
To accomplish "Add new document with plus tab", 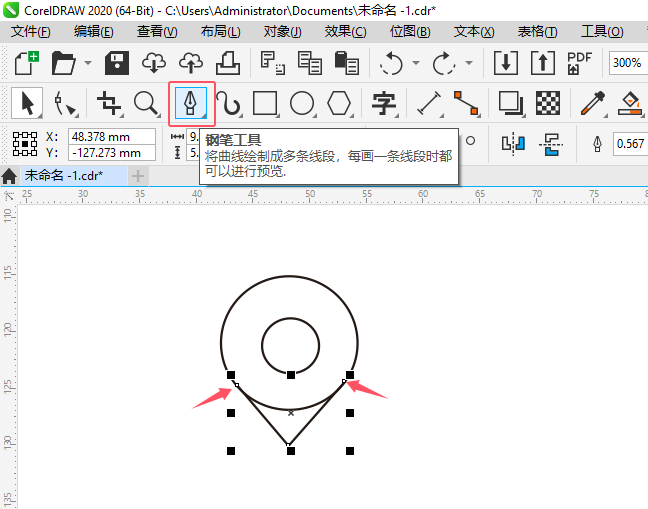I will coord(138,176).
